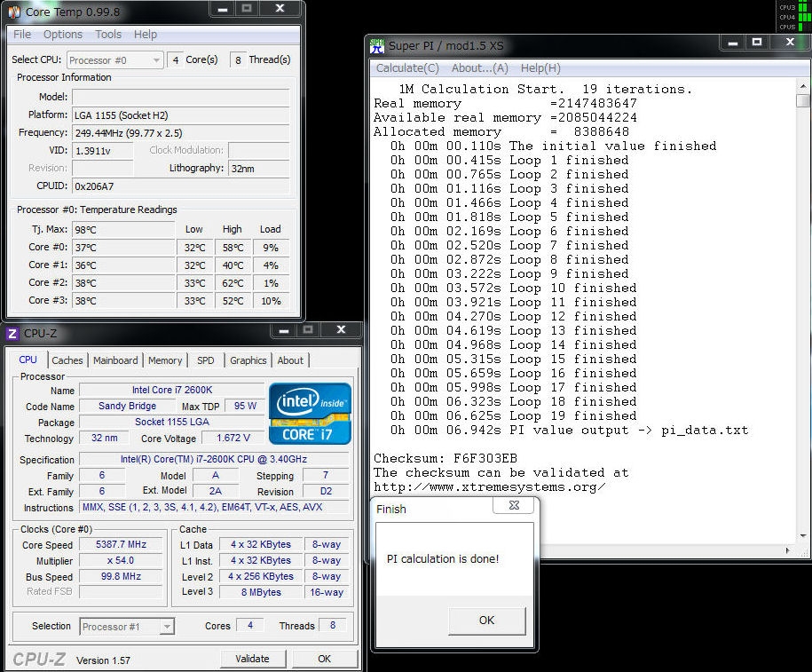
Task: Click the Core Temp title bar app icon
Action: pos(14,12)
